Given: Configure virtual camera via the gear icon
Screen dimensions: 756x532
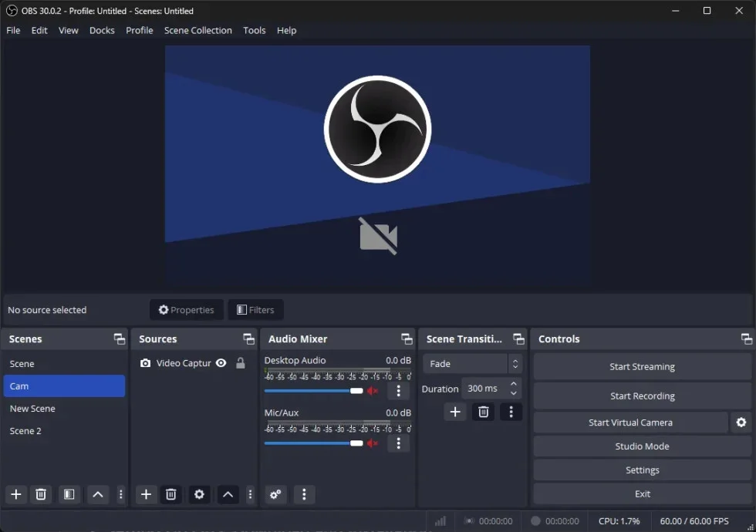Looking at the screenshot, I should click(741, 423).
